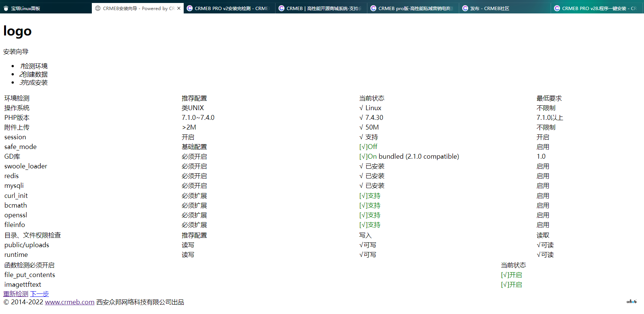Screen dimensions: 644x314
Task: Click the √ Linux status
Action: point(370,108)
